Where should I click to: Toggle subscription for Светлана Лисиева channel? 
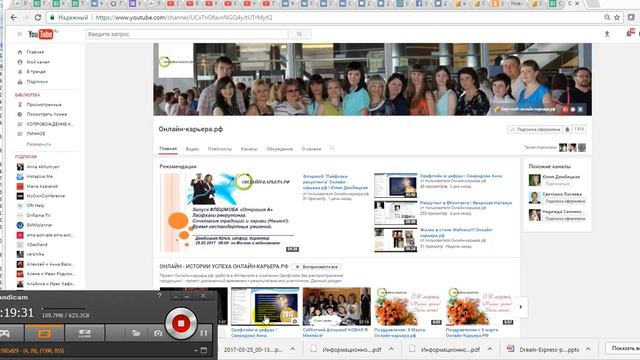tap(565, 201)
